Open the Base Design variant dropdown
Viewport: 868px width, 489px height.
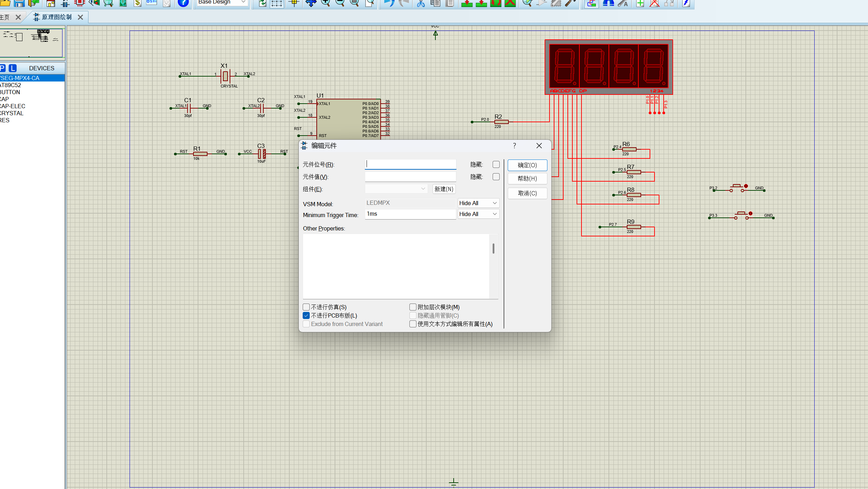(x=222, y=2)
